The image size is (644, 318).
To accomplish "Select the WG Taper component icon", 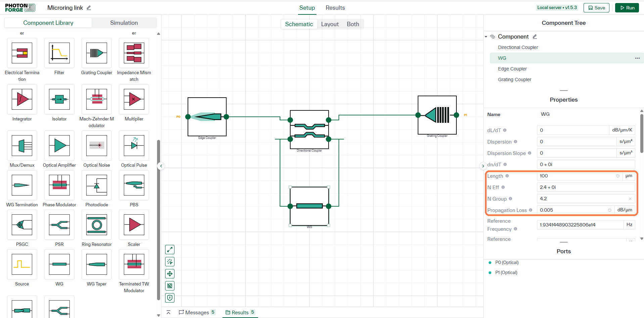I will [x=97, y=264].
